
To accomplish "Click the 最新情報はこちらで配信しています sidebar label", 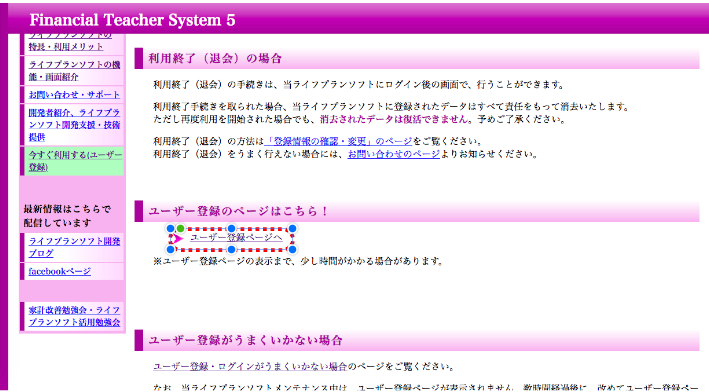I will coord(67,216).
